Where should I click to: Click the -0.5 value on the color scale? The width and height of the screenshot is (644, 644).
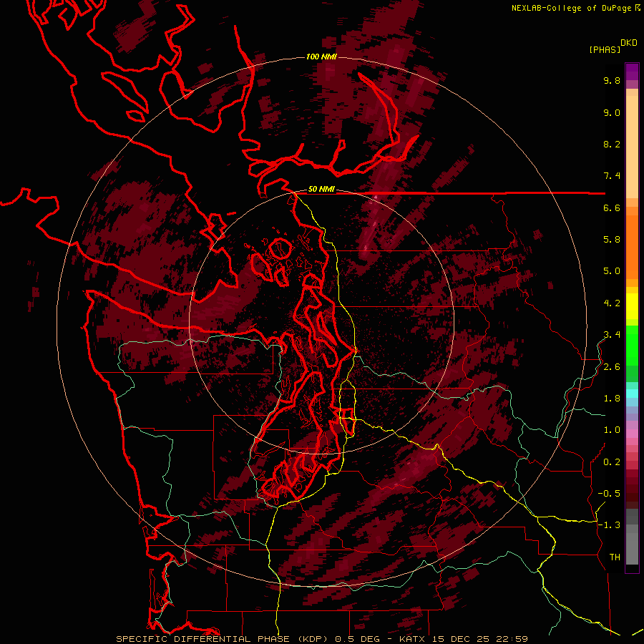coord(609,494)
